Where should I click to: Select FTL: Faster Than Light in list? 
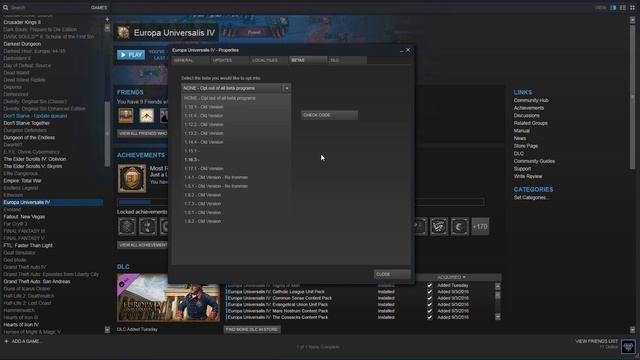coord(28,246)
